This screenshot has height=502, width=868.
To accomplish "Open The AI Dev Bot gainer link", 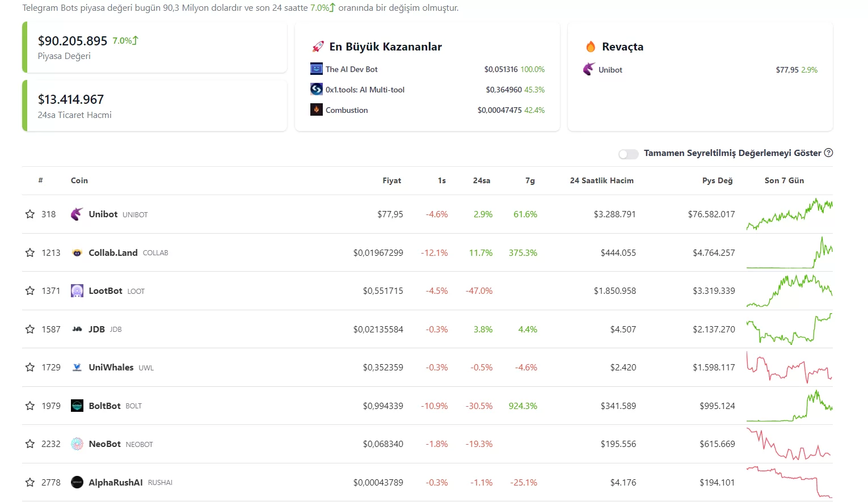I will tap(351, 69).
